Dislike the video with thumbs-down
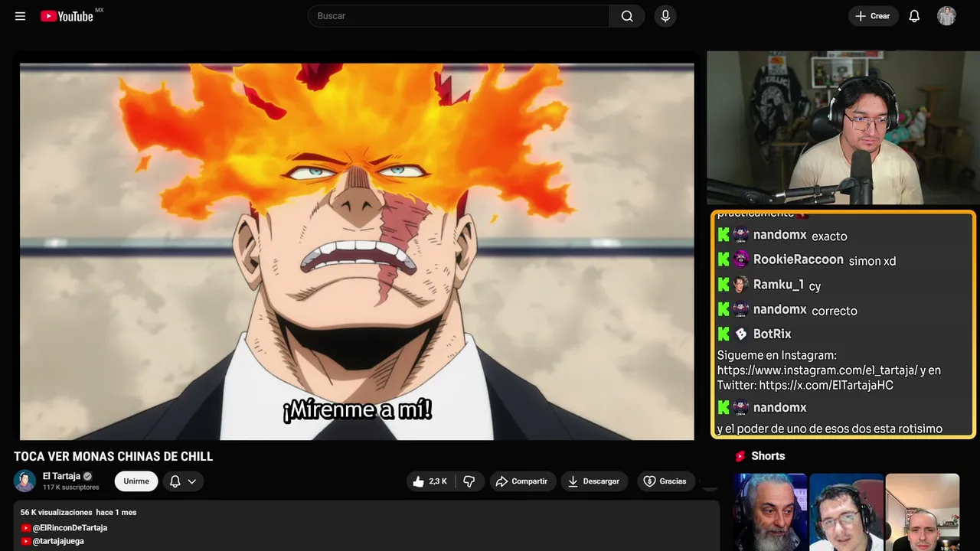This screenshot has height=551, width=980. 469,481
